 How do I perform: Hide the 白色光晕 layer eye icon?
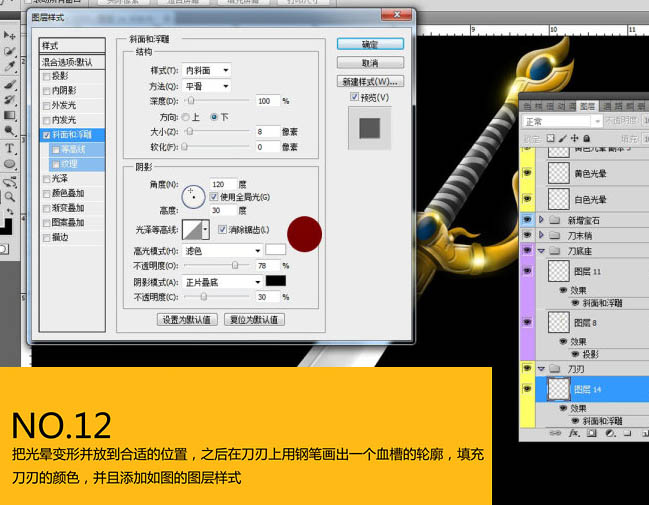527,199
